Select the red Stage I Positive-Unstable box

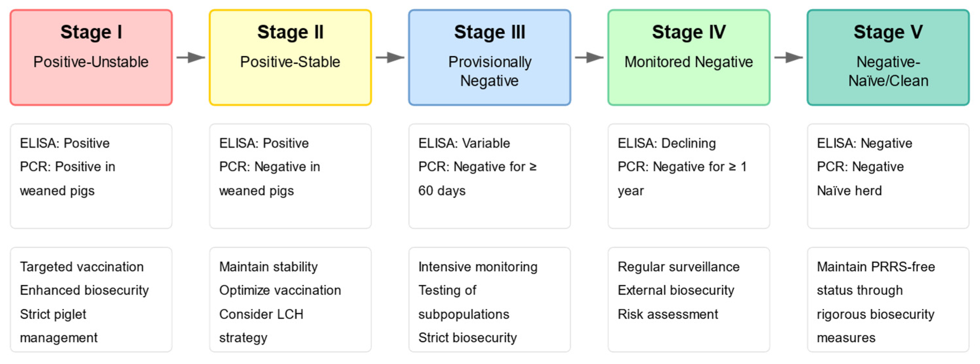[91, 58]
